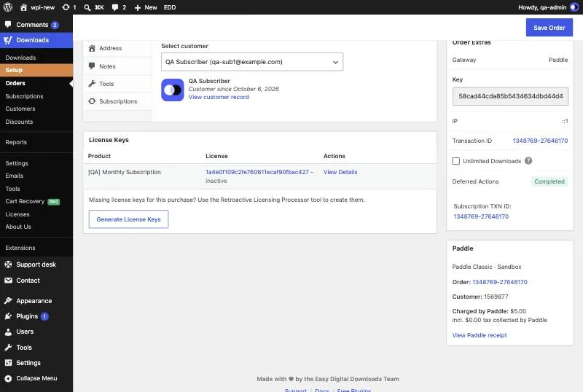Open EDD admin bar menu
The height and width of the screenshot is (392, 583).
tap(170, 7)
